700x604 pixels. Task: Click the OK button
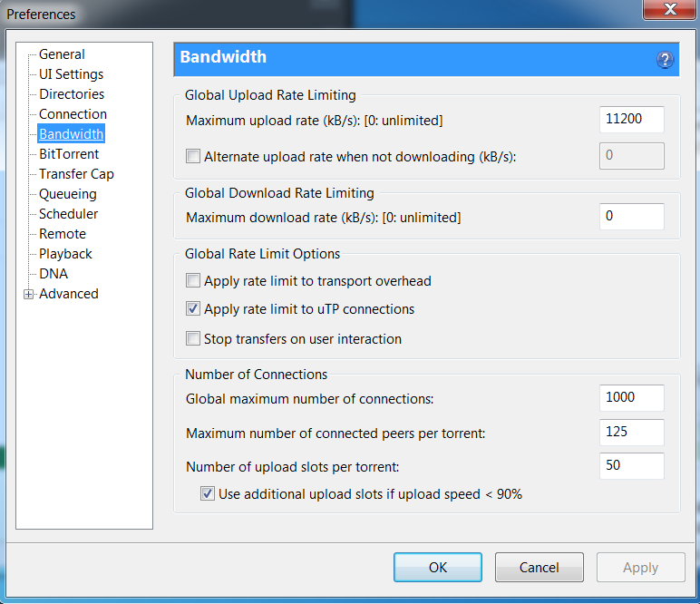438,568
